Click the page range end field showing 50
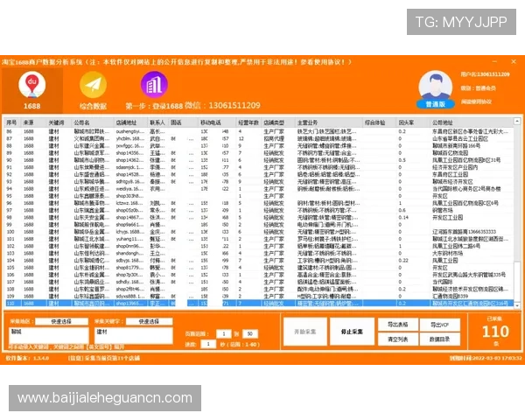This screenshot has height=420, width=525. pyautogui.click(x=250, y=334)
